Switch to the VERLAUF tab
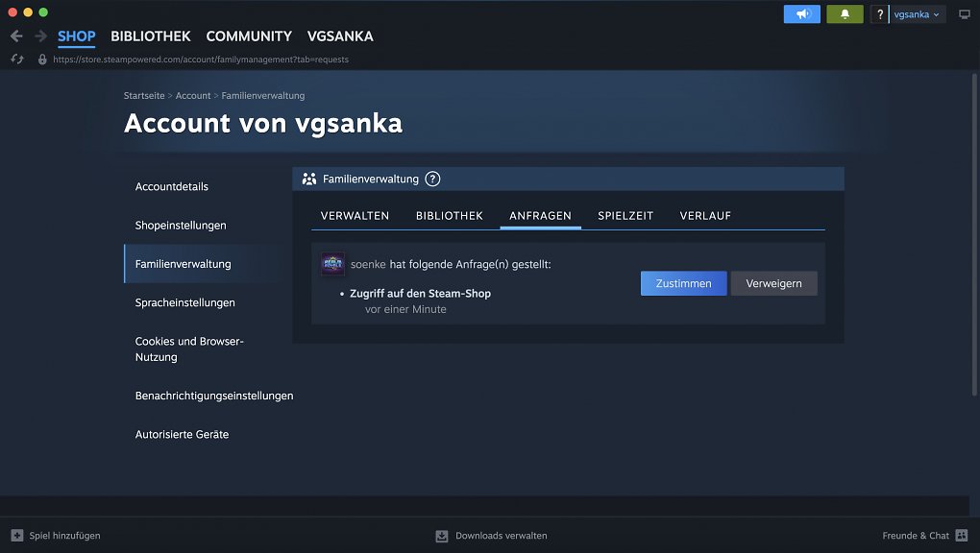The height and width of the screenshot is (553, 980). (705, 216)
